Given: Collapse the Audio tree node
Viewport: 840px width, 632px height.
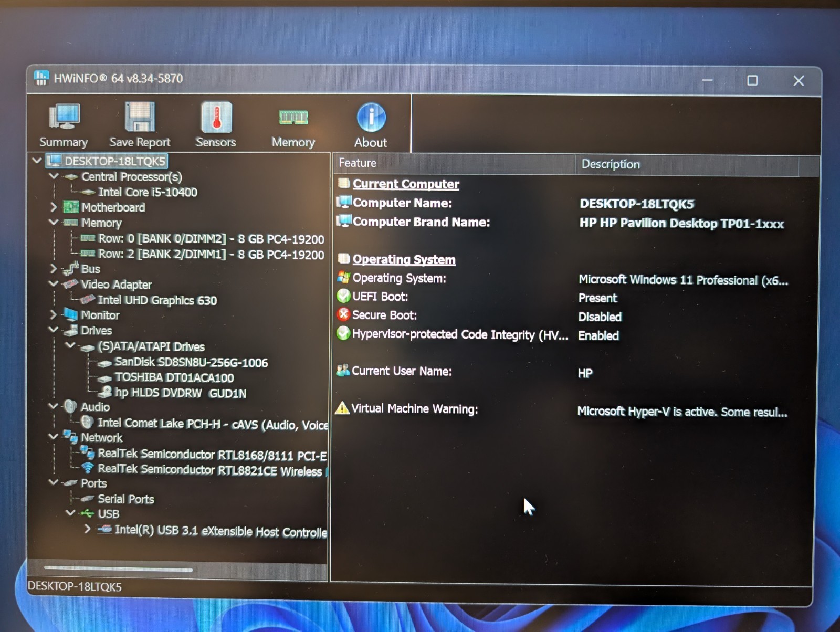Looking at the screenshot, I should tap(54, 406).
